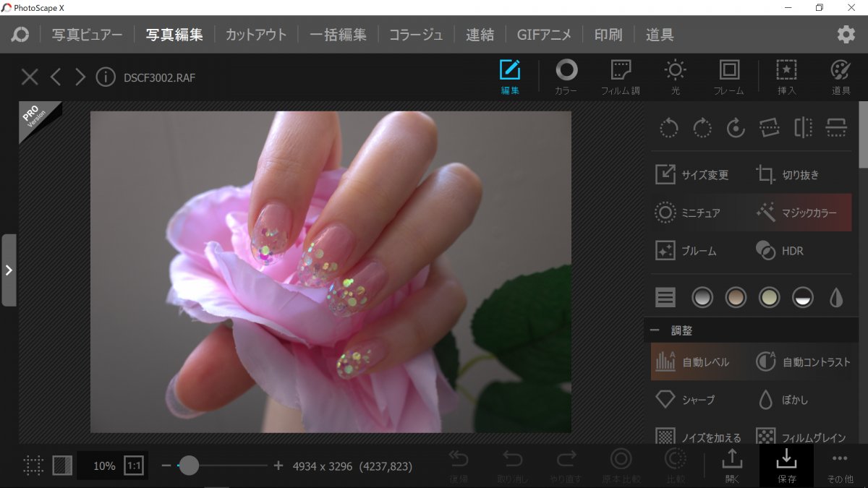The height and width of the screenshot is (488, 868).
Task: Toggle the selection marquee icon
Action: click(33, 466)
